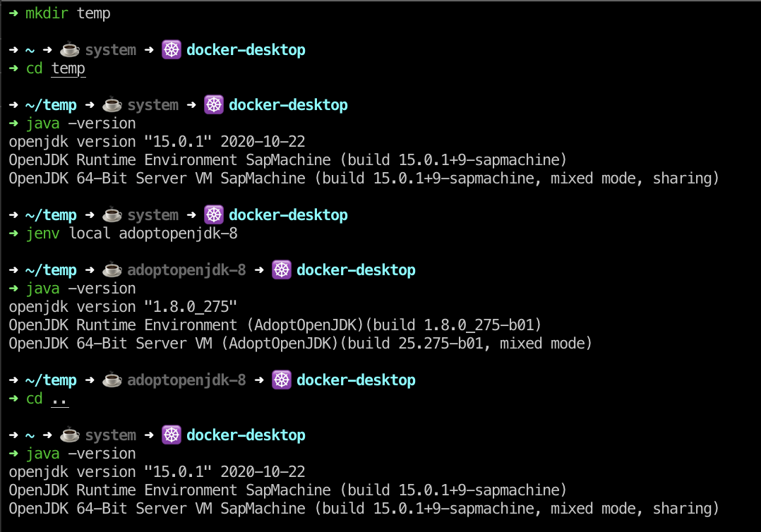The width and height of the screenshot is (761, 532).
Task: Select Kubernetes wheel icon in prompt above 'jenv local'
Action: pos(213,214)
